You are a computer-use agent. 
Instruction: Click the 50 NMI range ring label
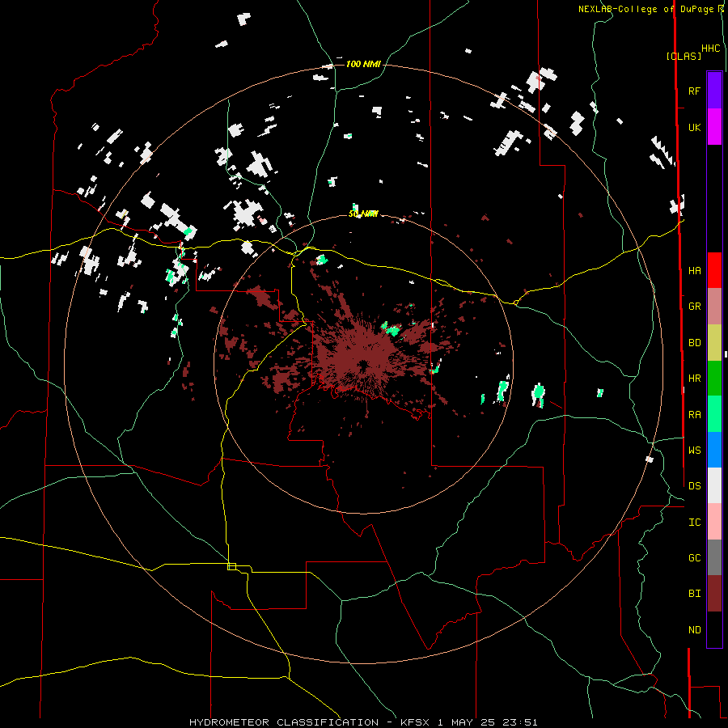(x=363, y=214)
